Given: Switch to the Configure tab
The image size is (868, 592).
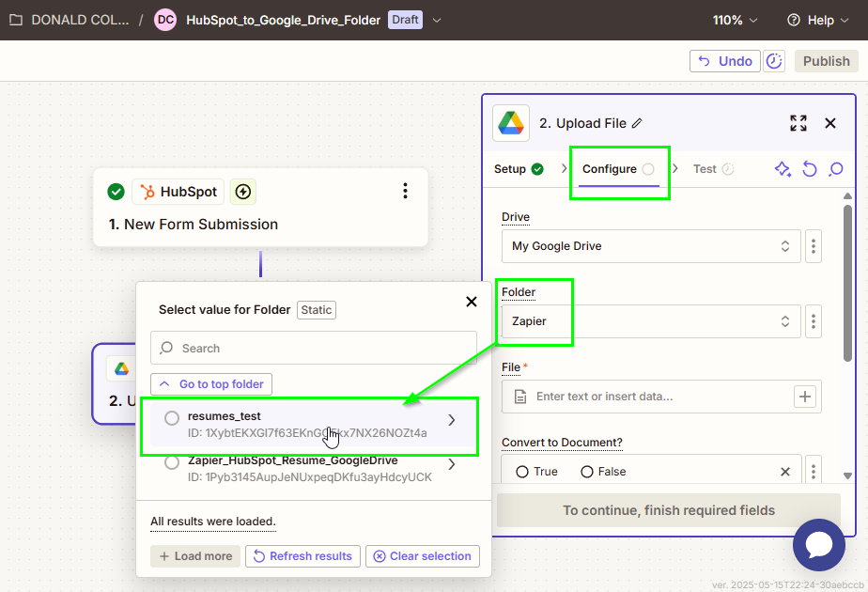Looking at the screenshot, I should click(618, 169).
